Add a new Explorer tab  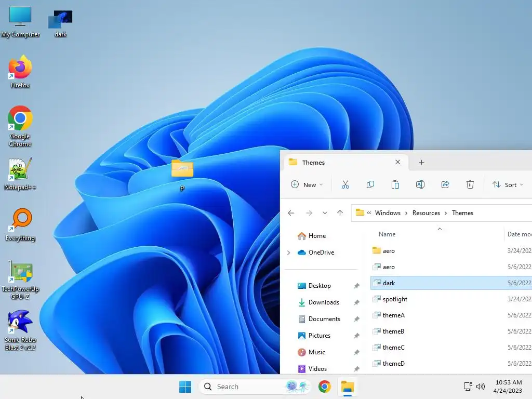tap(421, 163)
